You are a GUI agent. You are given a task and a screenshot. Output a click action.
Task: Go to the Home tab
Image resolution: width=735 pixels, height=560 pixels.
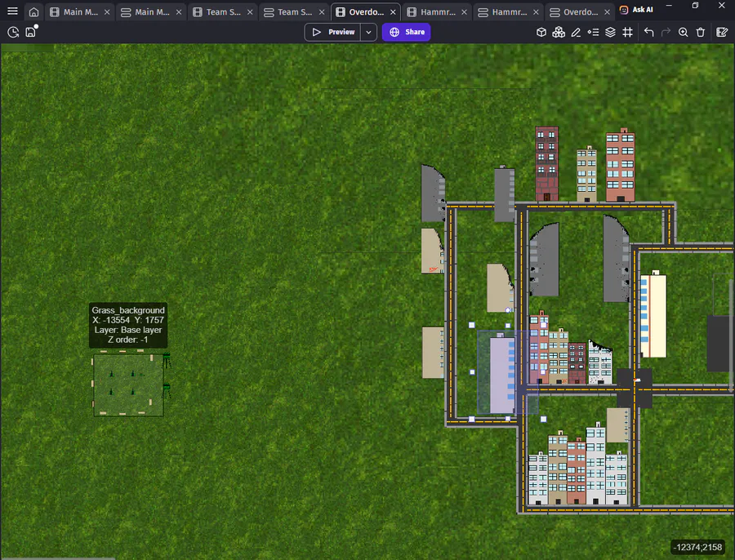[x=33, y=11]
